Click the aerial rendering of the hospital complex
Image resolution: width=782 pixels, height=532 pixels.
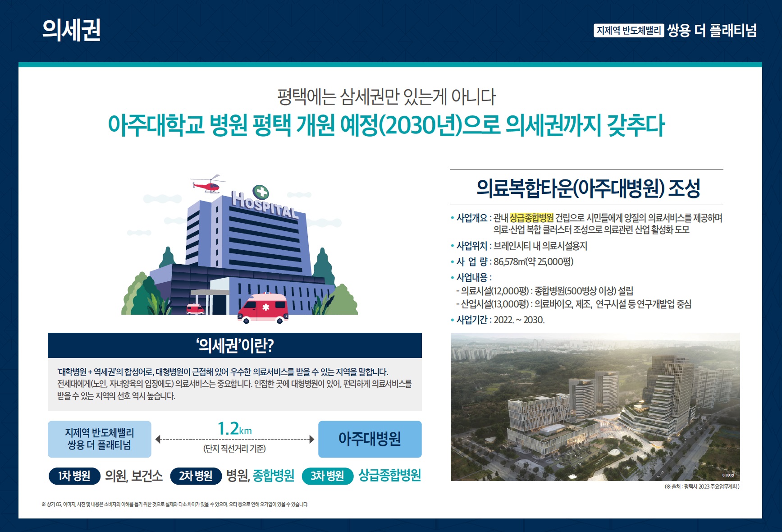595,407
